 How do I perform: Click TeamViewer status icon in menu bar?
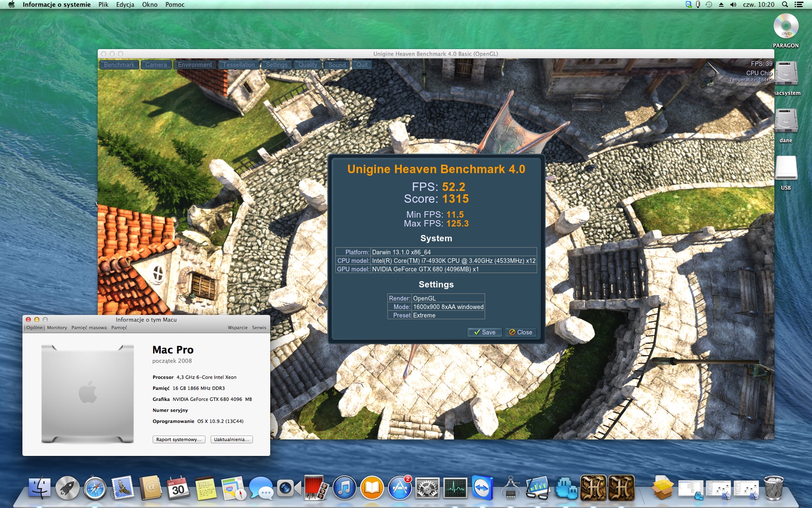689,5
